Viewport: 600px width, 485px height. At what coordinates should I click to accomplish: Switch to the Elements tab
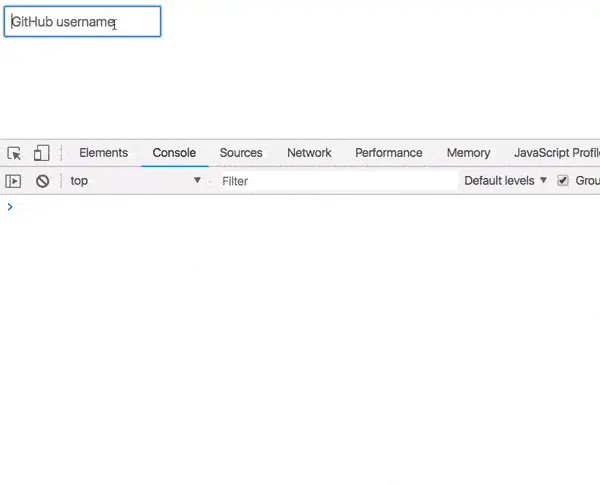tap(104, 153)
